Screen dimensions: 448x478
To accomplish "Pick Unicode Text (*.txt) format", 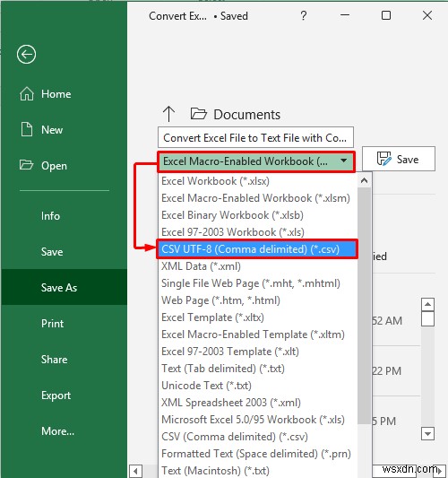I will [x=258, y=386].
